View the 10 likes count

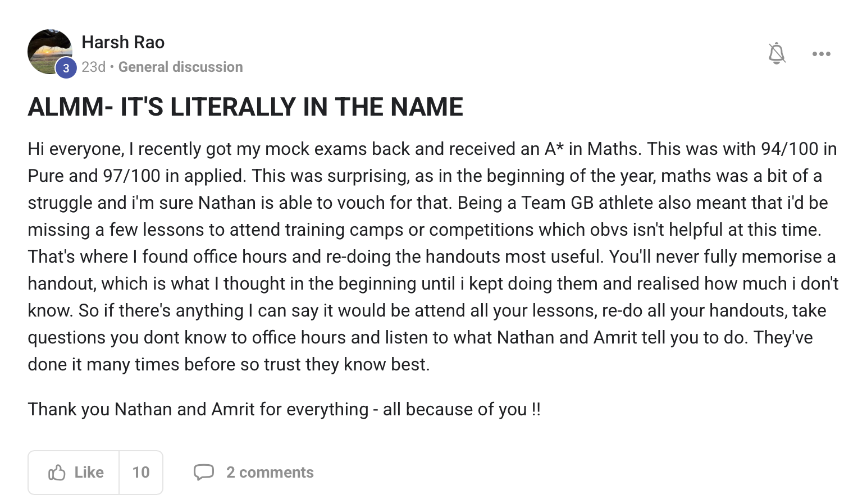point(141,473)
